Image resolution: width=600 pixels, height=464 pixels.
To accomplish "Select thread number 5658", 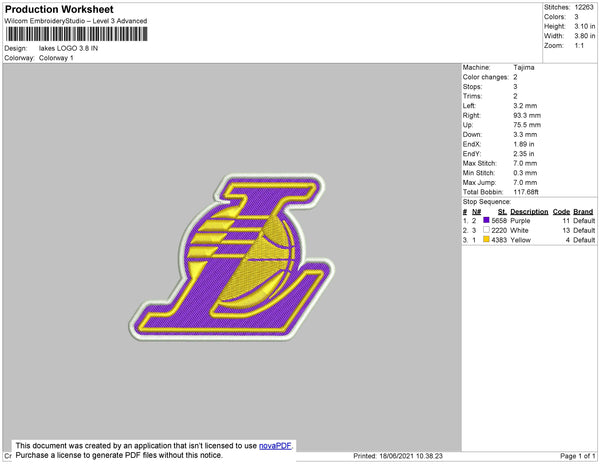I will pos(499,221).
